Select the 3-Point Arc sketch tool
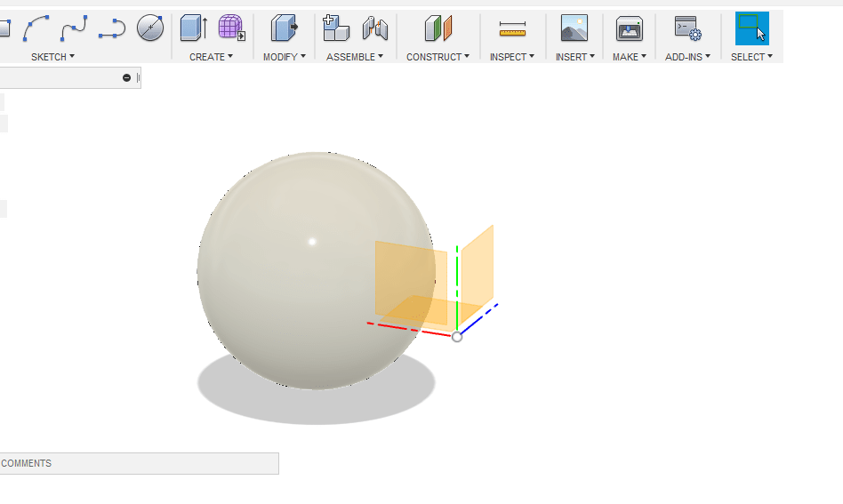 36,28
